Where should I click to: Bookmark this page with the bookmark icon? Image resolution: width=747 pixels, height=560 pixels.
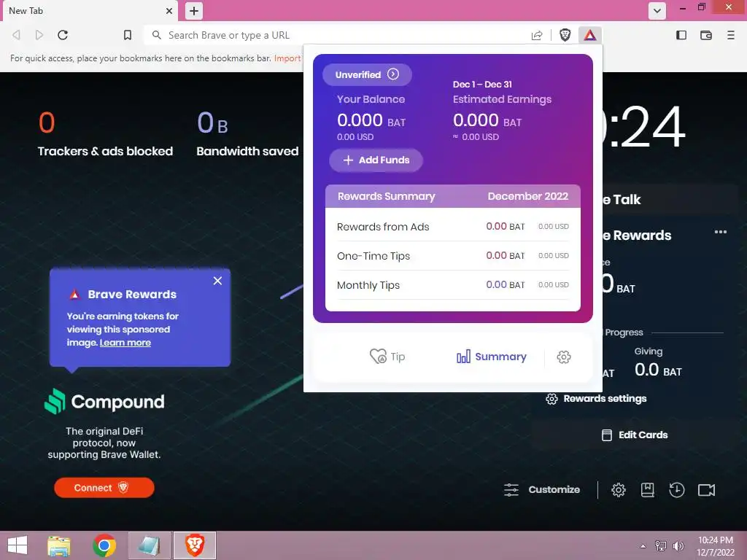(x=128, y=35)
